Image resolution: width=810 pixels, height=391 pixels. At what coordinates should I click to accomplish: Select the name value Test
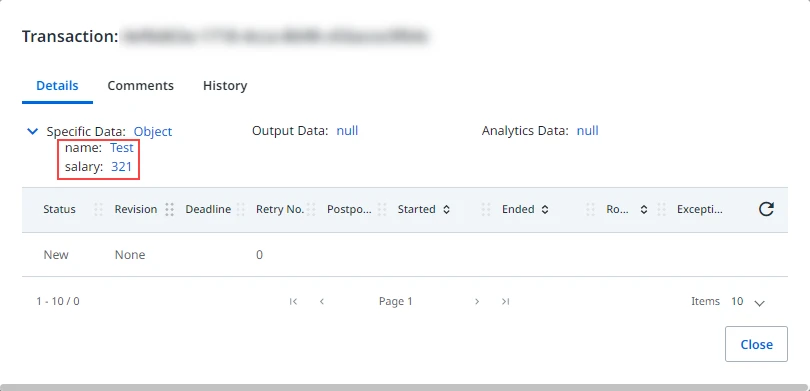pyautogui.click(x=122, y=148)
